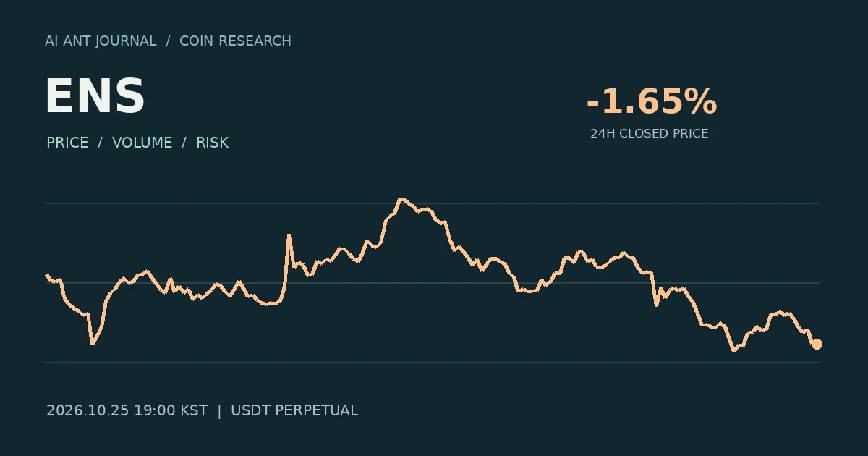Click the highest peak of price line
The height and width of the screenshot is (456, 868).
401,198
